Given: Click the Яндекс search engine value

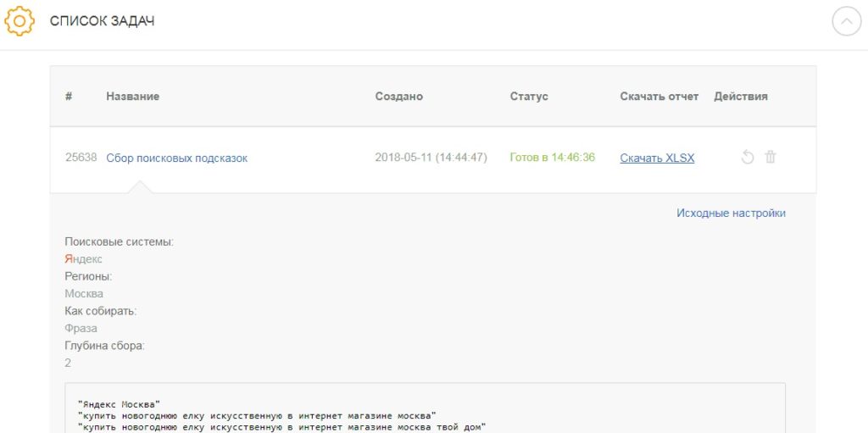Looking at the screenshot, I should [84, 259].
